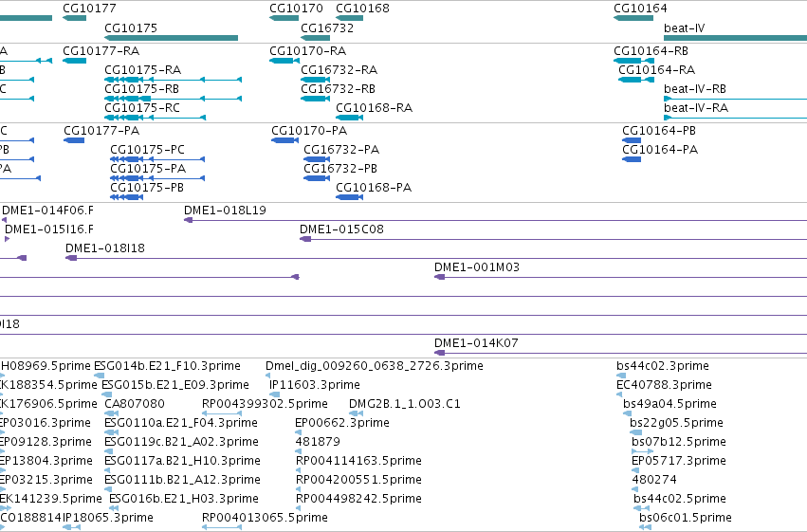
Task: Click the CG10175-PA protein glyph
Action: (157, 178)
